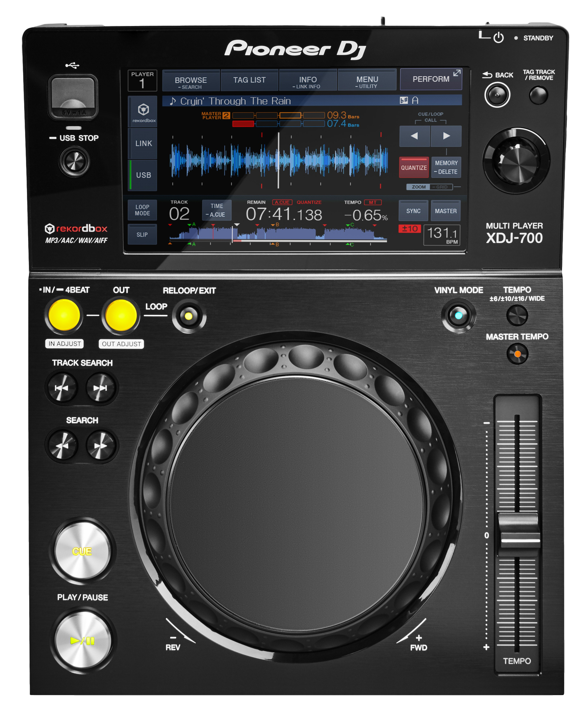Hit the PLAY/PAUSE button
Image resolution: width=588 pixels, height=716 pixels.
pyautogui.click(x=82, y=641)
